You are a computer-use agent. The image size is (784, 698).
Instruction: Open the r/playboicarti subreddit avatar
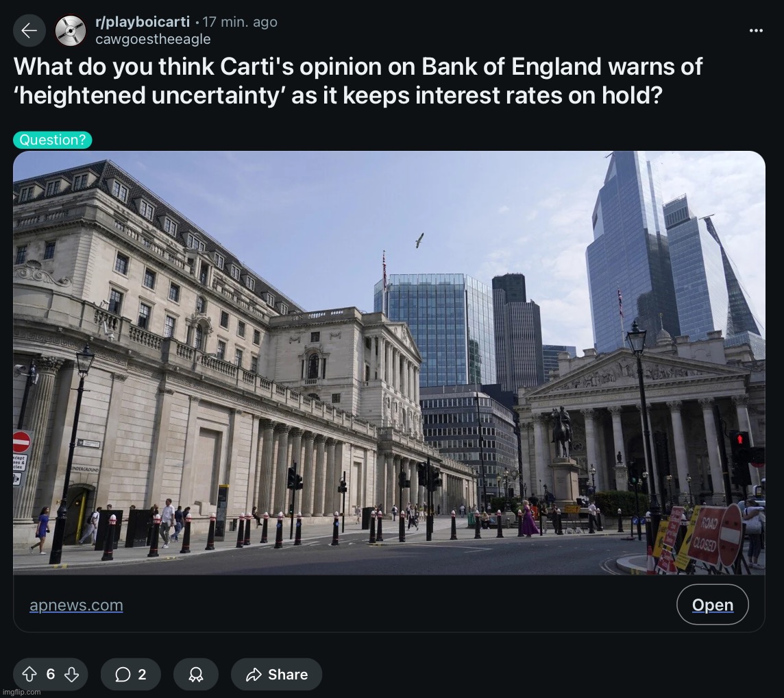click(x=70, y=31)
